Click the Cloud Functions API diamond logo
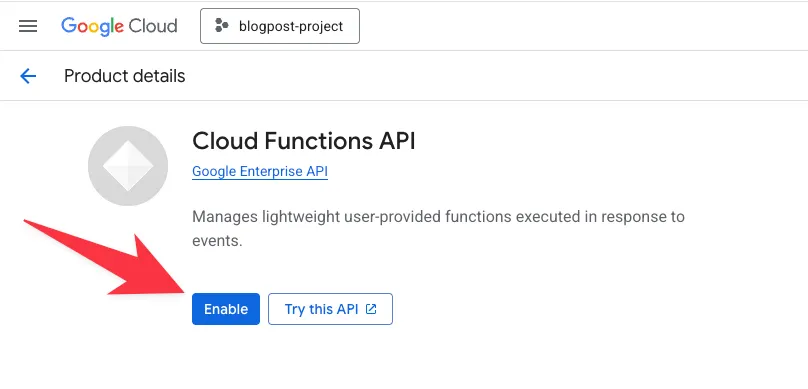Screen dimensions: 808x389 point(128,166)
